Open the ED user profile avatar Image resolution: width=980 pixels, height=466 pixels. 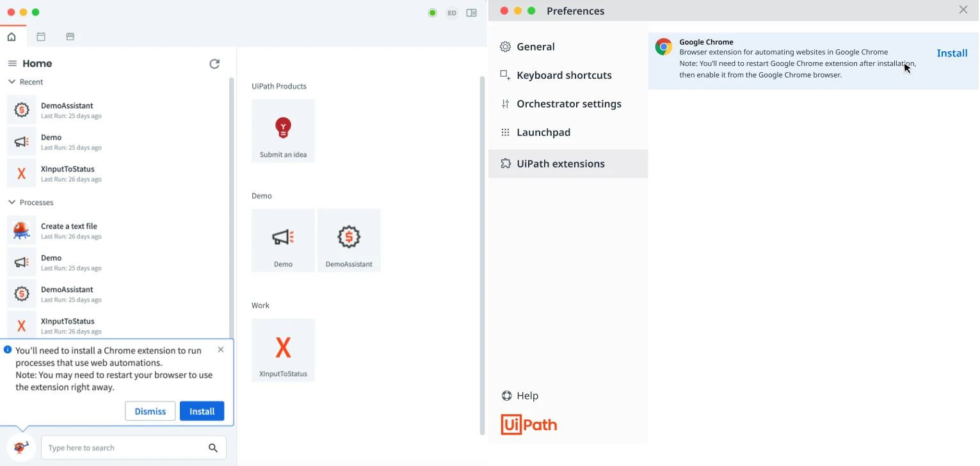coord(452,13)
